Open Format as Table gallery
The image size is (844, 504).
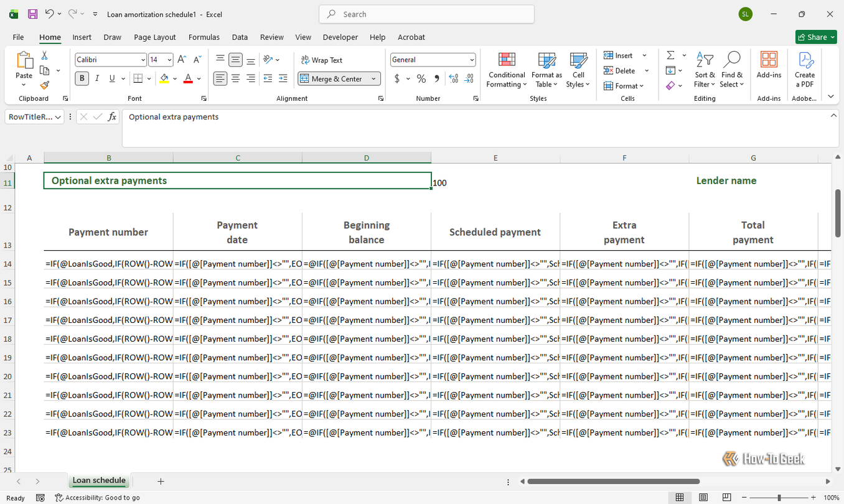point(546,70)
